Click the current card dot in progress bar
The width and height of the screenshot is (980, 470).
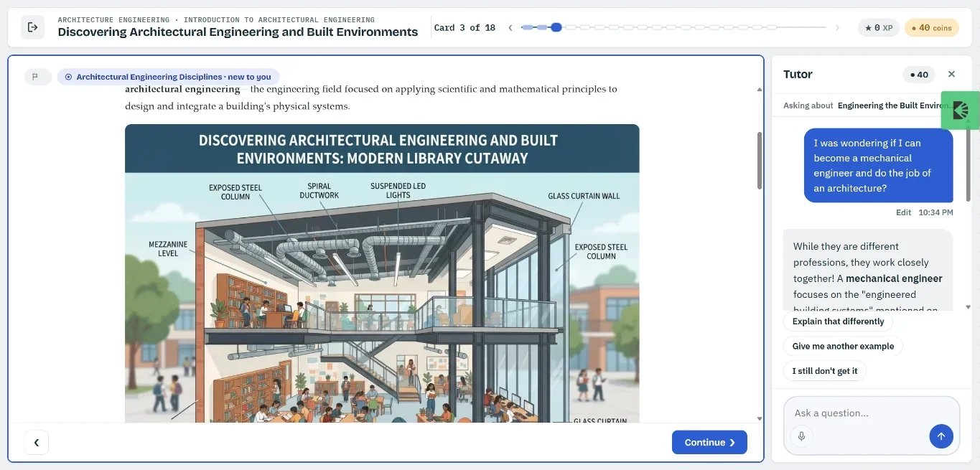click(556, 28)
